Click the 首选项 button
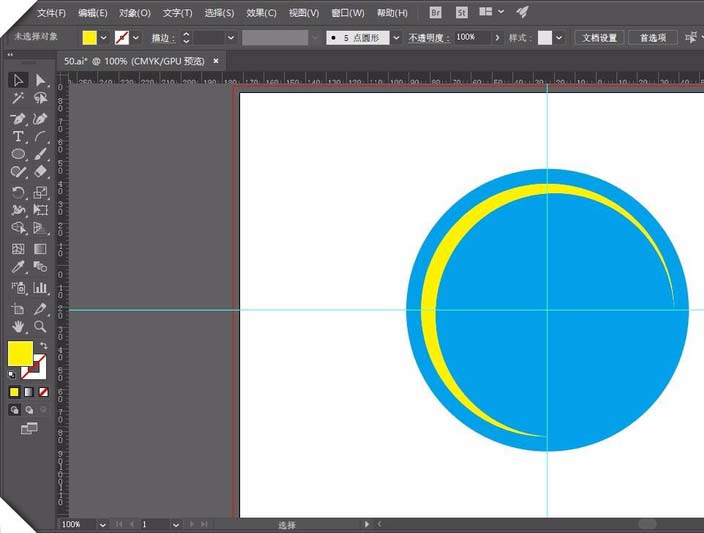Viewport: 704px width, 533px height. (653, 38)
